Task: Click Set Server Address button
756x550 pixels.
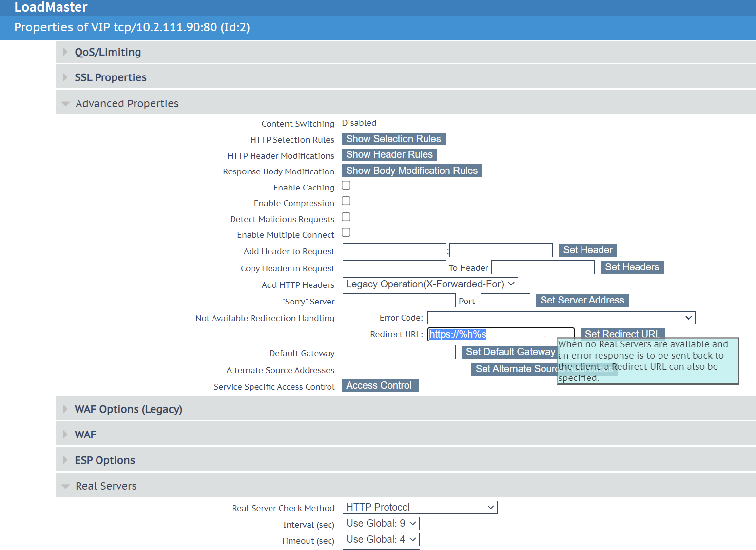Action: [582, 300]
